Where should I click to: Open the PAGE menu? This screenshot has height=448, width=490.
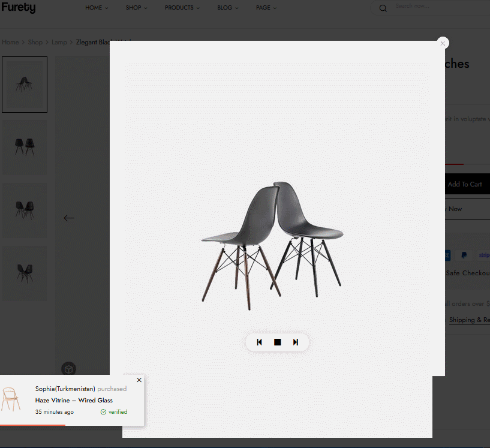click(x=266, y=8)
